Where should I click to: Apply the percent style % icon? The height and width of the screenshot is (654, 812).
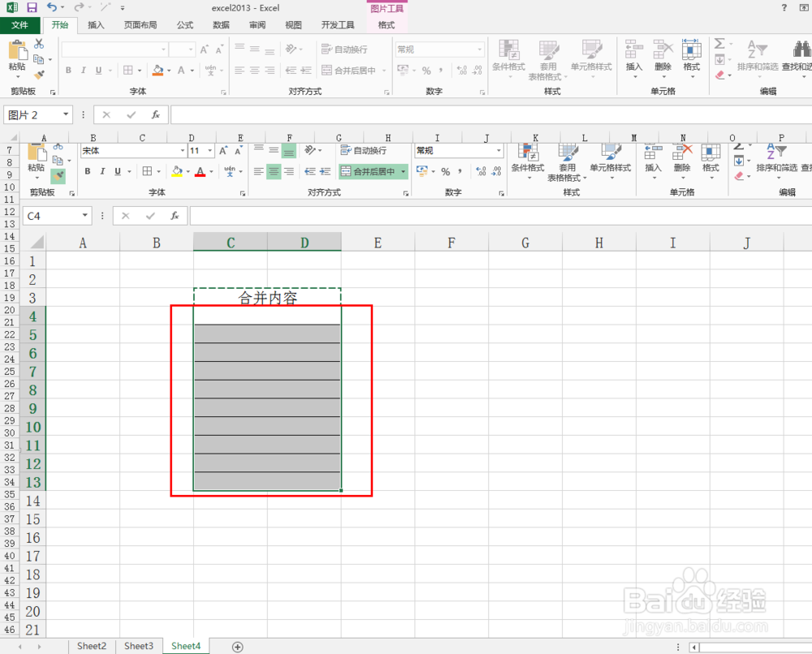tap(445, 171)
